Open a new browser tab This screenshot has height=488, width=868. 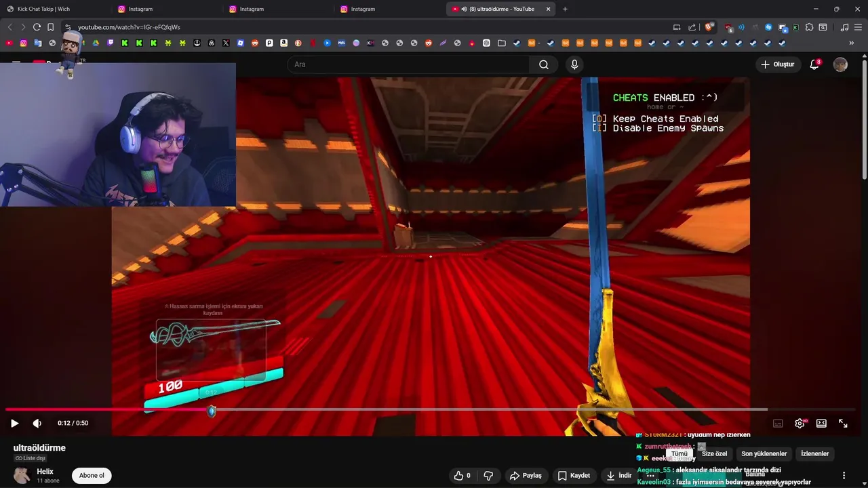(565, 9)
